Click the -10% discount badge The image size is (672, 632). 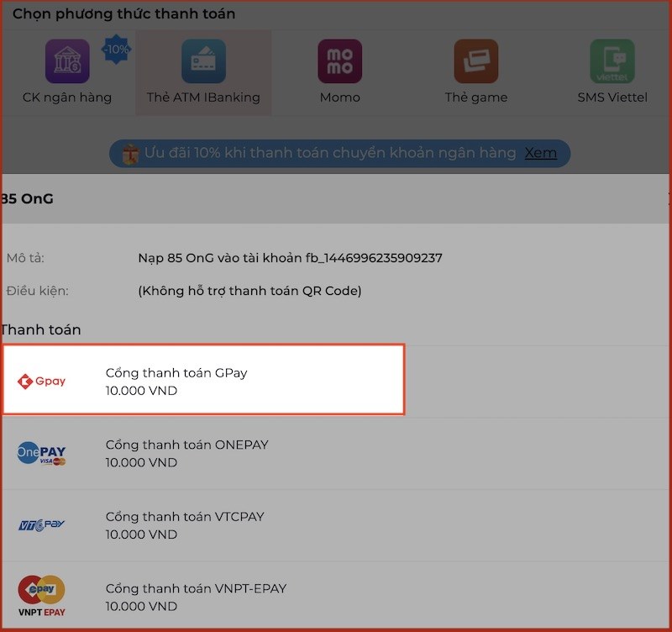[x=116, y=50]
